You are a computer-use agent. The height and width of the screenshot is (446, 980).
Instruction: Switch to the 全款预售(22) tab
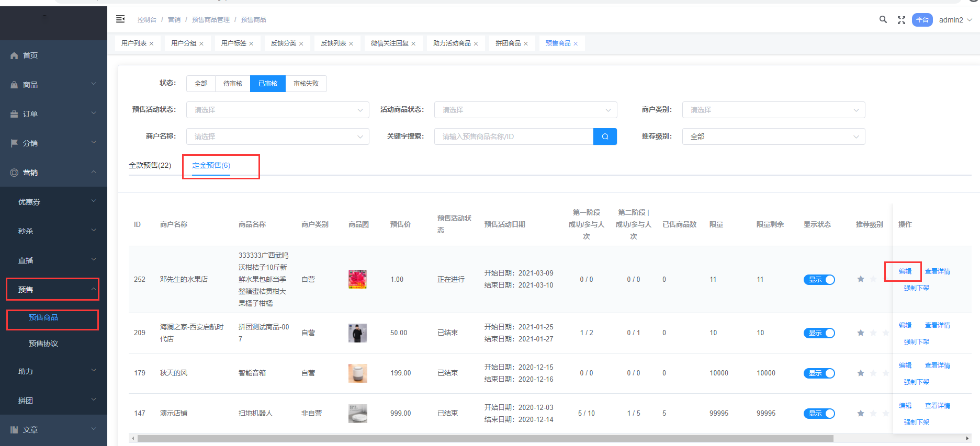(x=150, y=165)
